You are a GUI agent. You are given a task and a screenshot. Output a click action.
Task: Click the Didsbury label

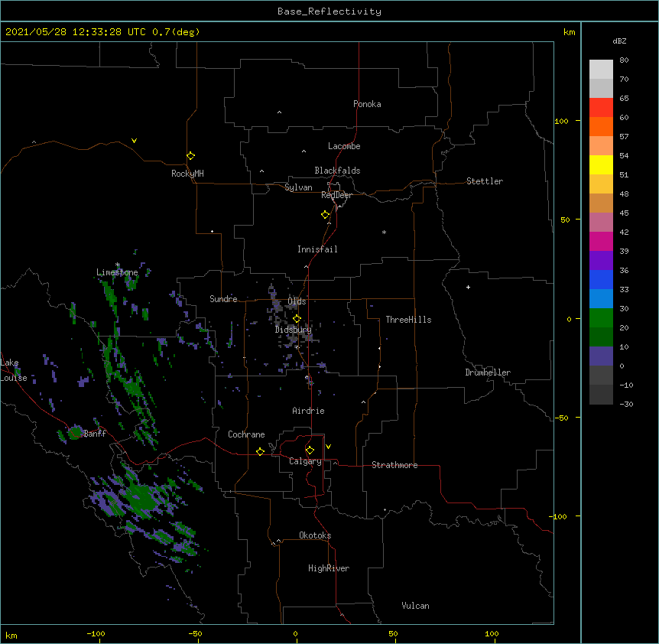pyautogui.click(x=294, y=330)
